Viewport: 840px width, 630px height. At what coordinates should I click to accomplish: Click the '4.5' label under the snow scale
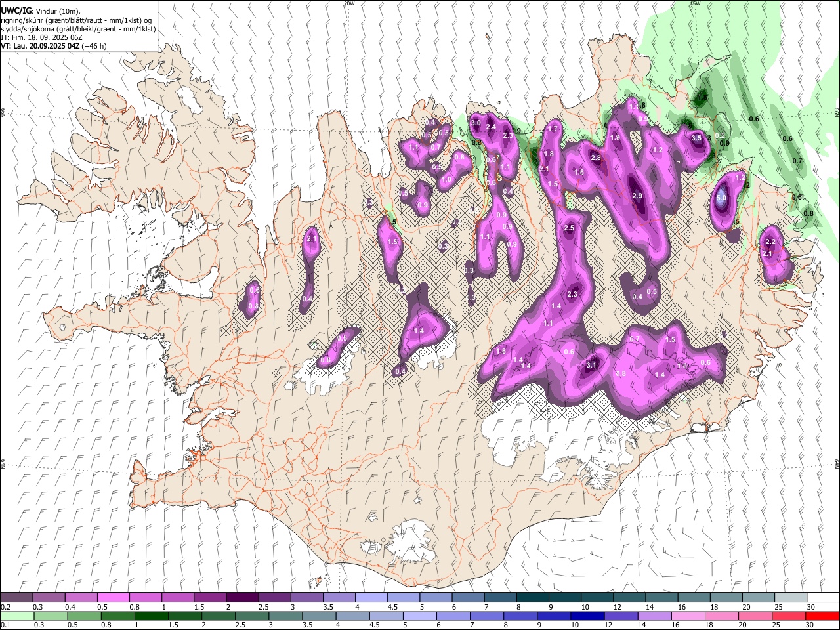(x=392, y=607)
